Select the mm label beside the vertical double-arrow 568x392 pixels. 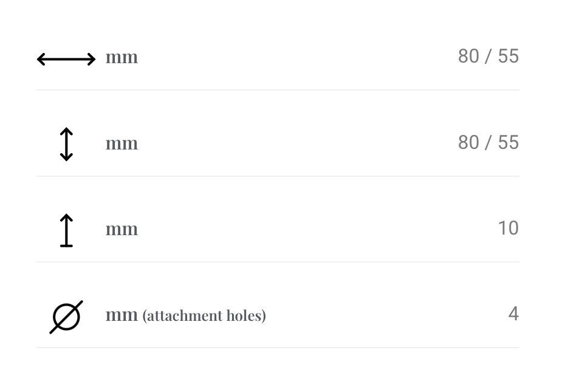click(x=121, y=144)
